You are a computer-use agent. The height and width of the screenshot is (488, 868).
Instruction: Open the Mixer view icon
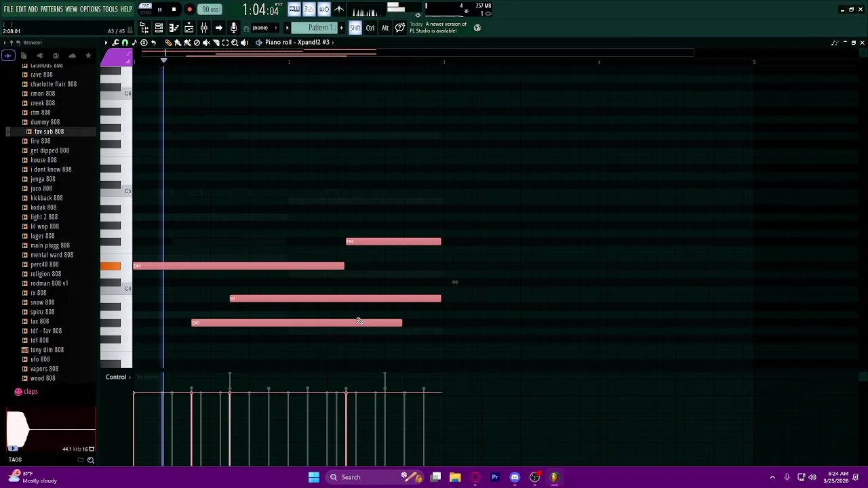(203, 28)
